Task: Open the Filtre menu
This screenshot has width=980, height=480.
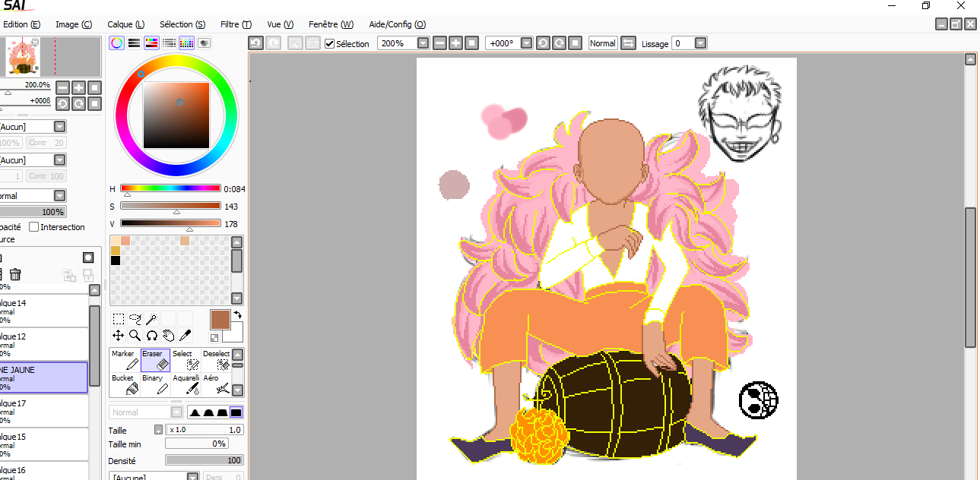Action: coord(236,24)
